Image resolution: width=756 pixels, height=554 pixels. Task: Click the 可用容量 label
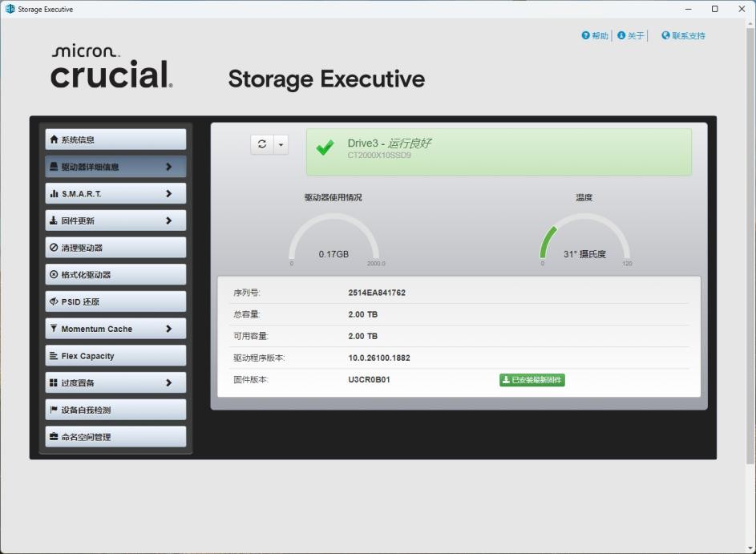click(x=251, y=336)
